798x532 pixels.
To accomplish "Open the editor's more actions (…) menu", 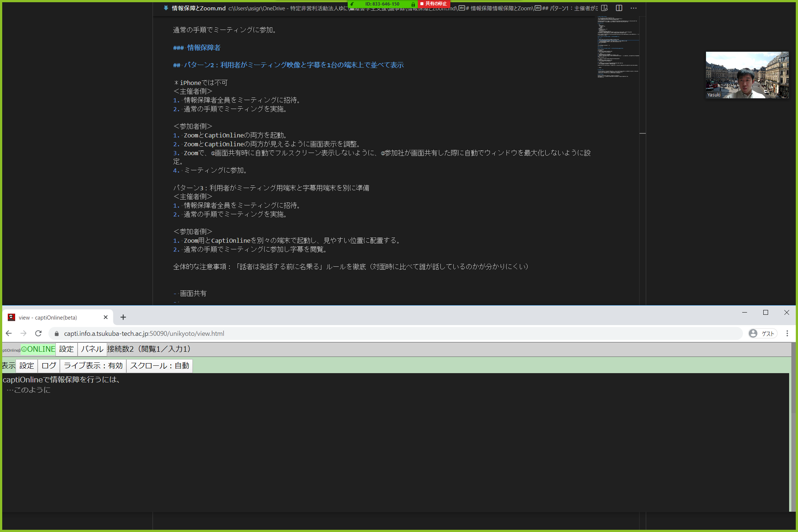I will [x=634, y=8].
